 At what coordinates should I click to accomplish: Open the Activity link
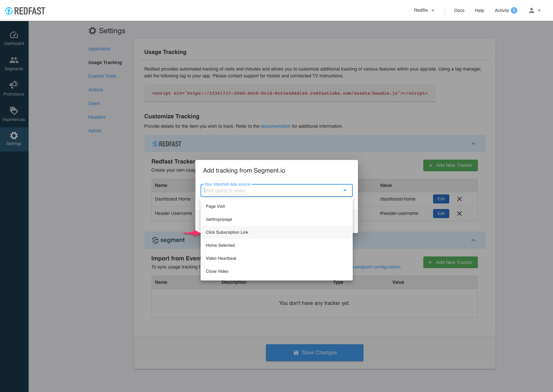coord(502,10)
